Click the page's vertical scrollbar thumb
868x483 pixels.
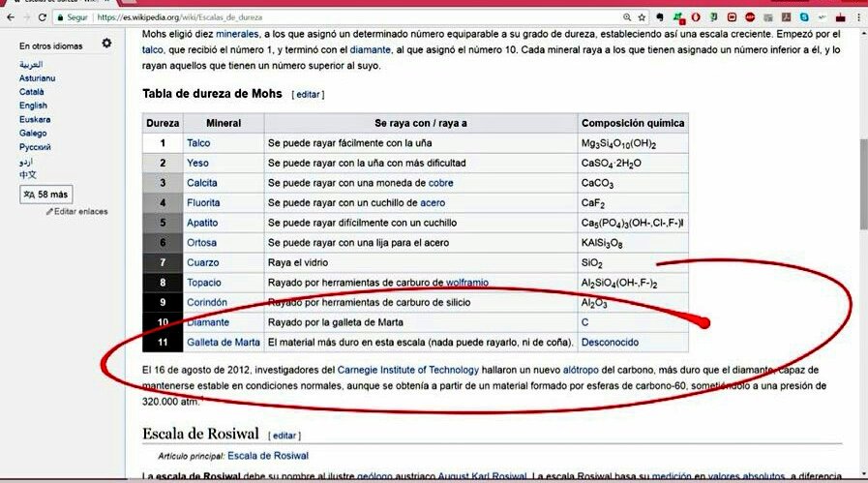863,183
